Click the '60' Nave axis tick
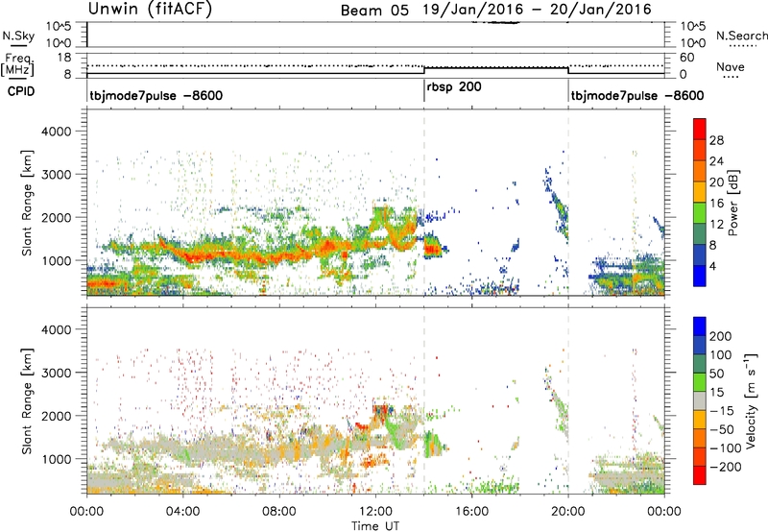 point(686,58)
